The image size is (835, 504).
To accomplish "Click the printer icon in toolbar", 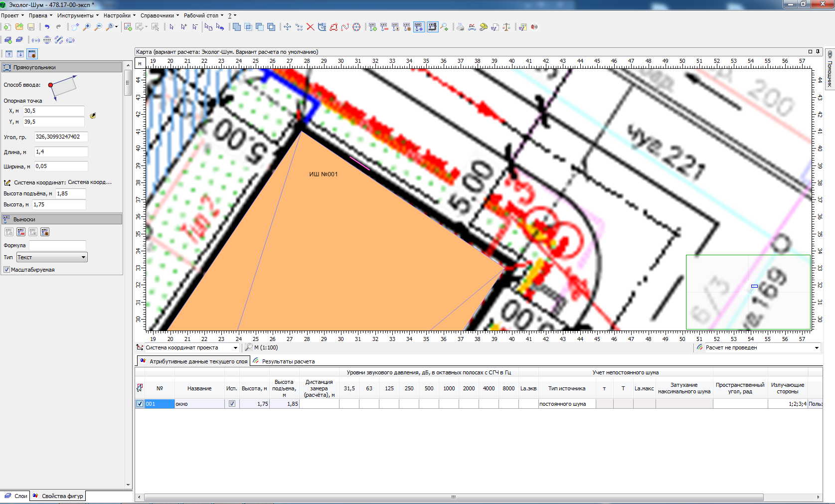I will (x=460, y=27).
